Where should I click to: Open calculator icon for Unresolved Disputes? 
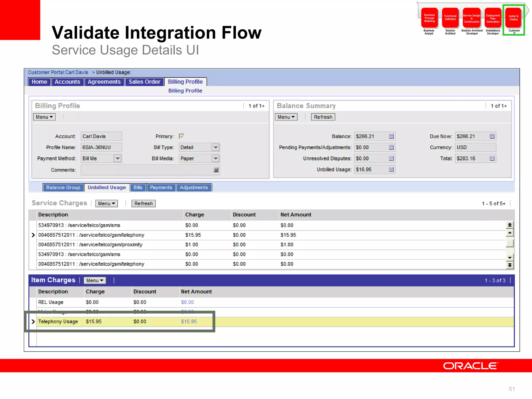[391, 158]
